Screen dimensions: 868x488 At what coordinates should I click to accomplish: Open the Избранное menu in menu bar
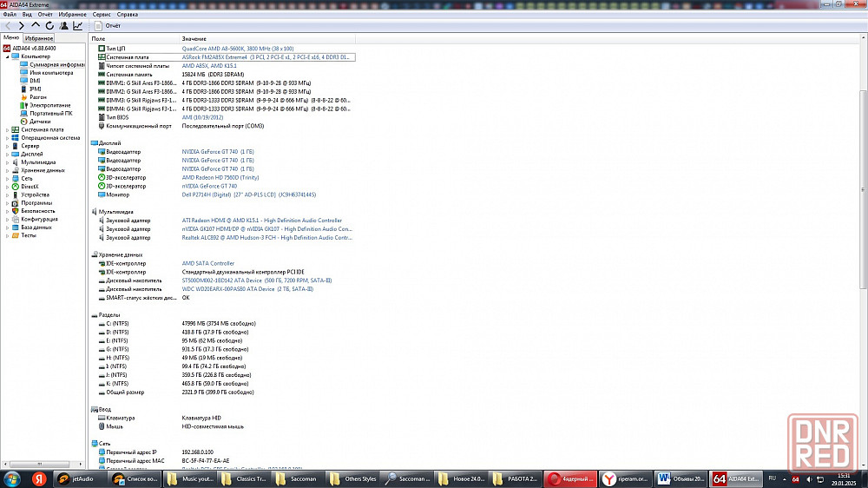click(x=72, y=15)
